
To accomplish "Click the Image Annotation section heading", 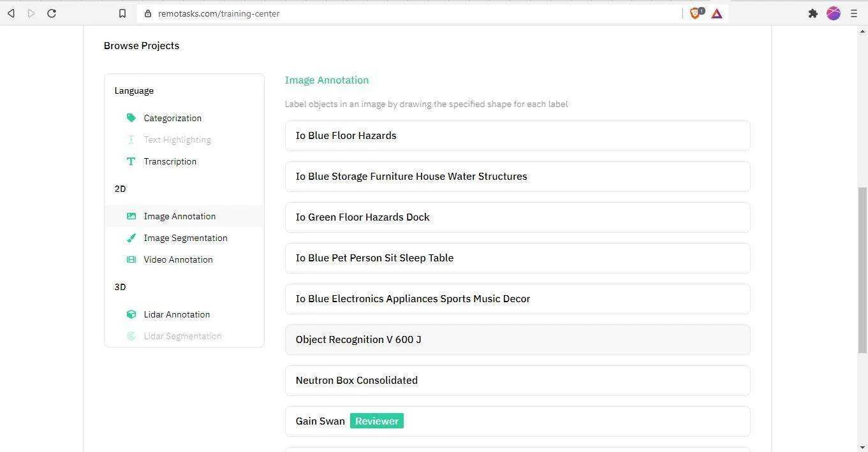I will [x=327, y=80].
